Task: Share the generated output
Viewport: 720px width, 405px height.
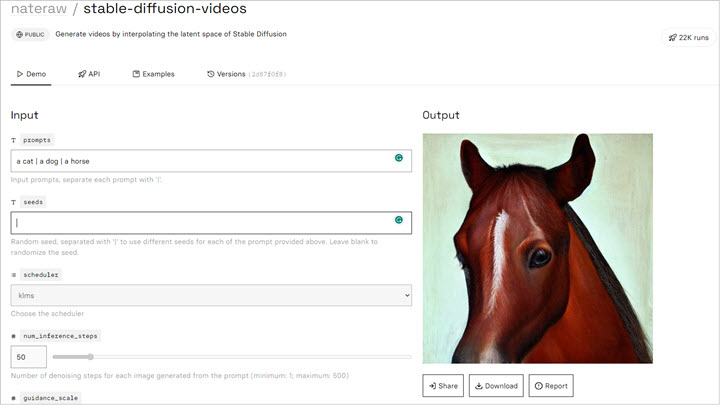Action: tap(443, 386)
